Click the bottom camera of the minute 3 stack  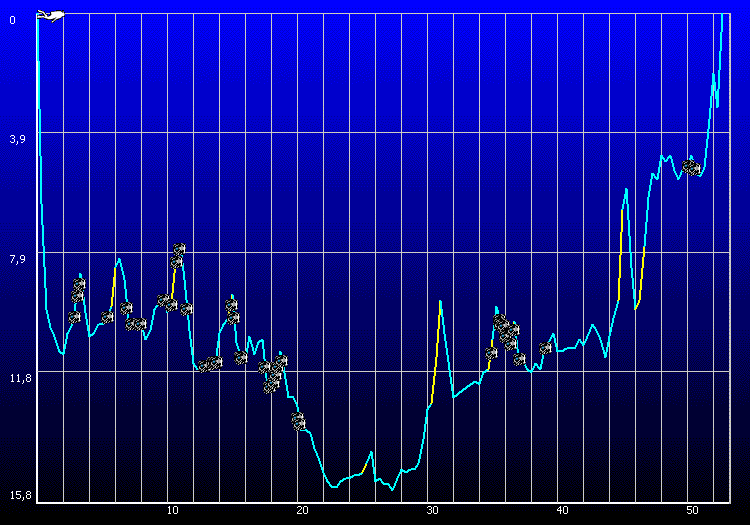[74, 317]
